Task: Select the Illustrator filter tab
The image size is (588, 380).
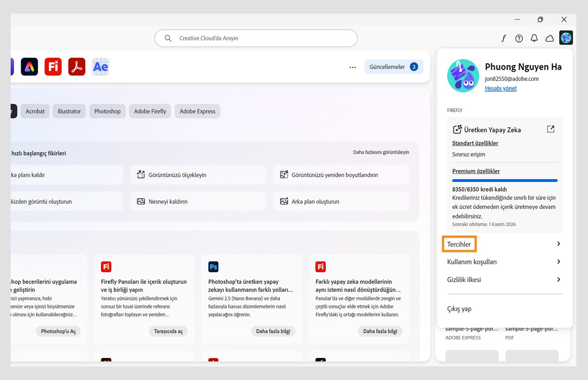Action: (x=69, y=111)
